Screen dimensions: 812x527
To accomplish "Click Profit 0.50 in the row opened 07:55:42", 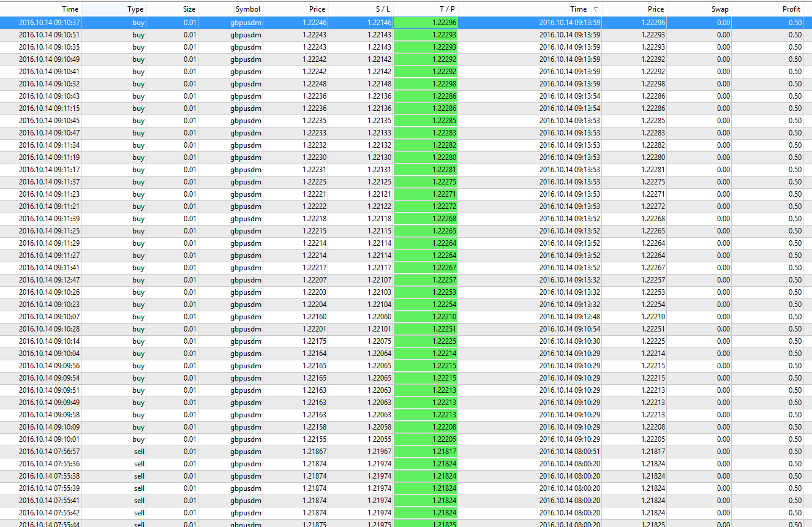I will [795, 513].
